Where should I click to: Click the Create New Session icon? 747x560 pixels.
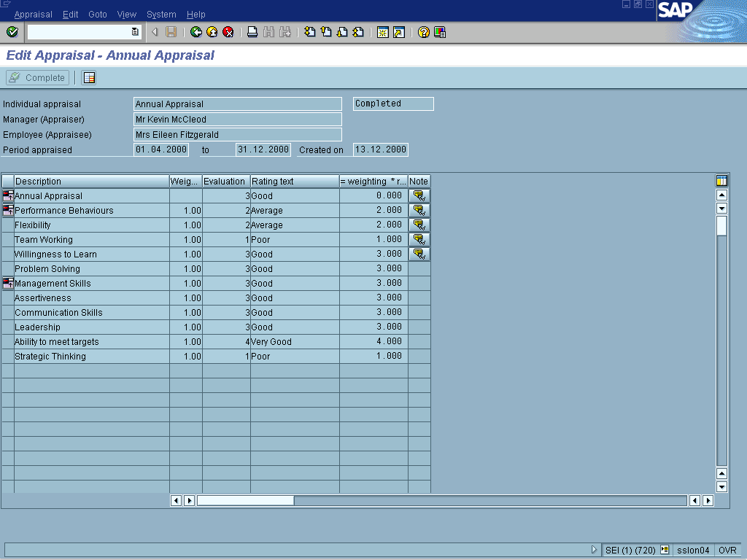click(382, 32)
